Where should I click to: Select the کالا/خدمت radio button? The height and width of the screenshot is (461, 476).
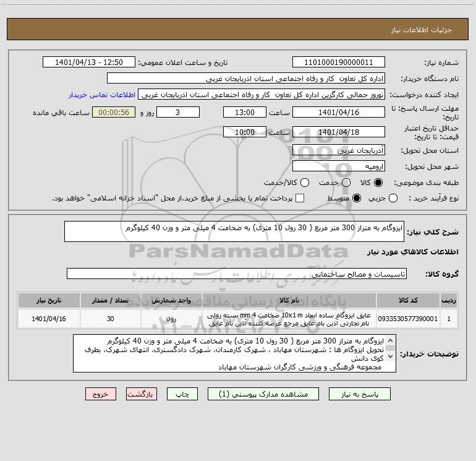click(305, 183)
